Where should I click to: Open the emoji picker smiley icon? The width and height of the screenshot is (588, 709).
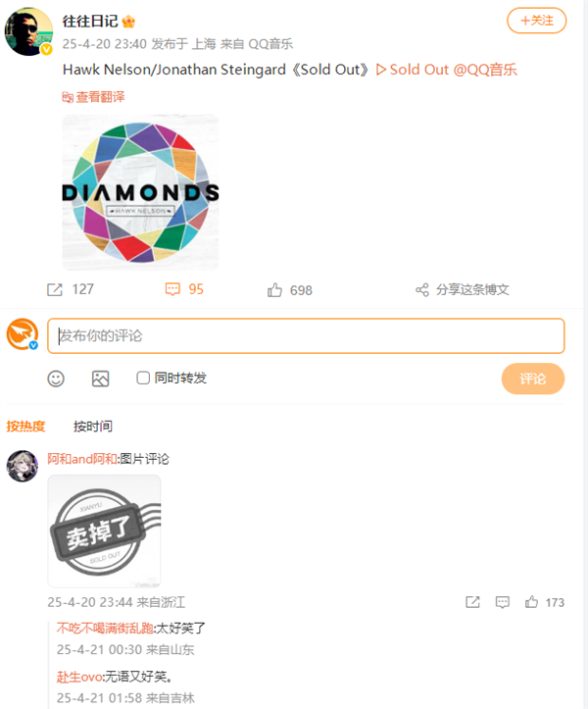[x=56, y=379]
